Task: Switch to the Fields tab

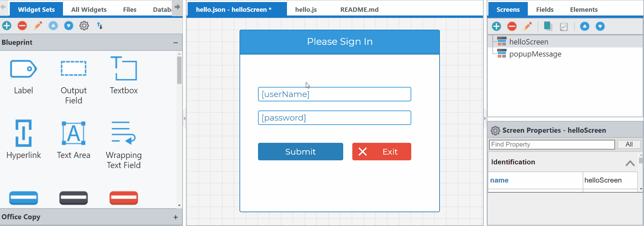Action: (545, 9)
